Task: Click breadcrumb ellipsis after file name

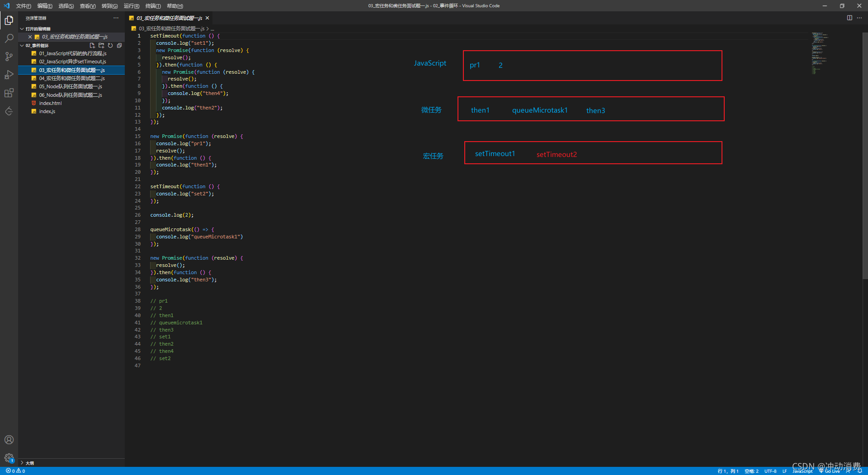Action: pos(212,28)
